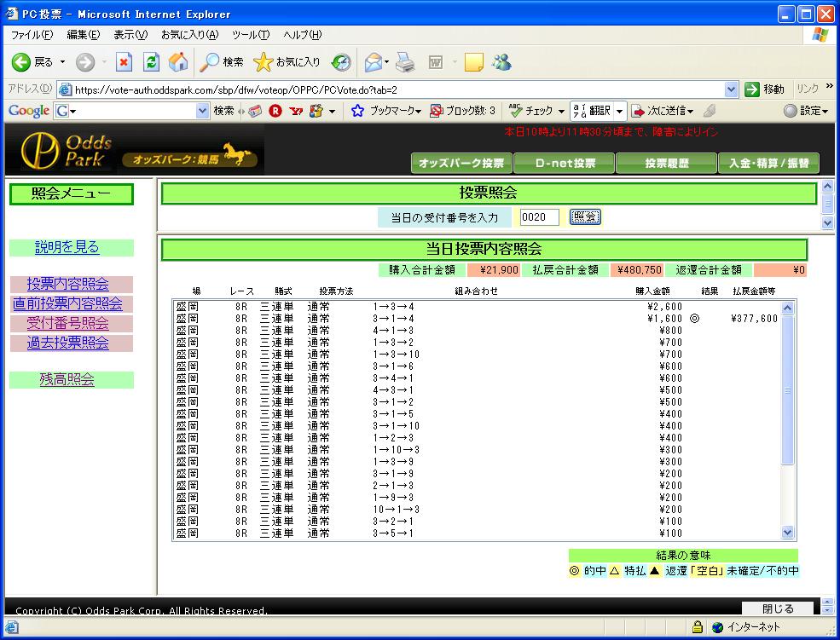Viewport: 840px width, 640px height.
Task: Open the 残高照会 link
Action: click(67, 379)
